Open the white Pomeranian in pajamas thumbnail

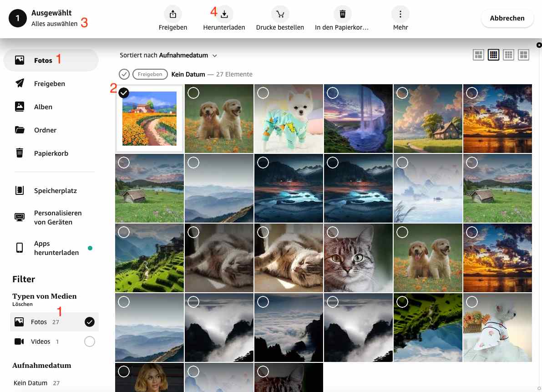click(289, 118)
